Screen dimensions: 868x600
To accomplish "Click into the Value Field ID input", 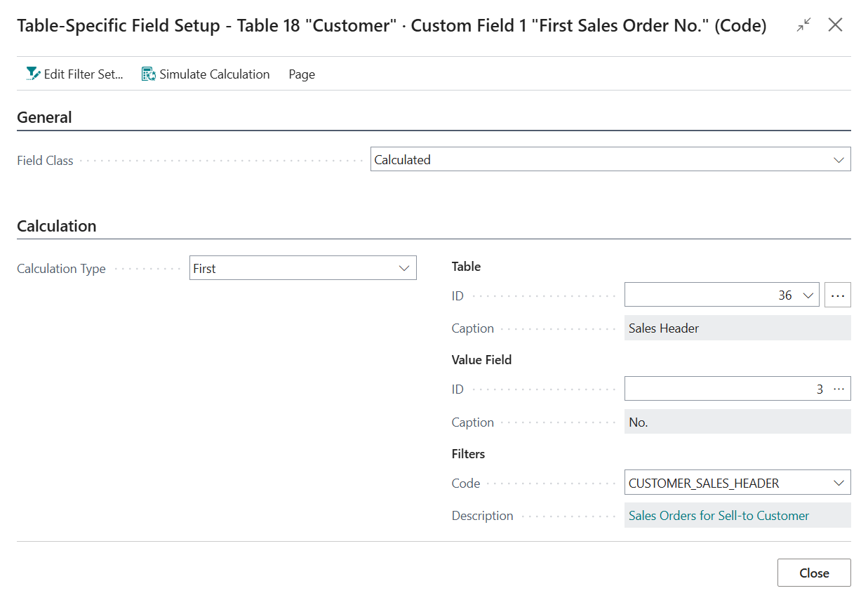I will point(723,389).
